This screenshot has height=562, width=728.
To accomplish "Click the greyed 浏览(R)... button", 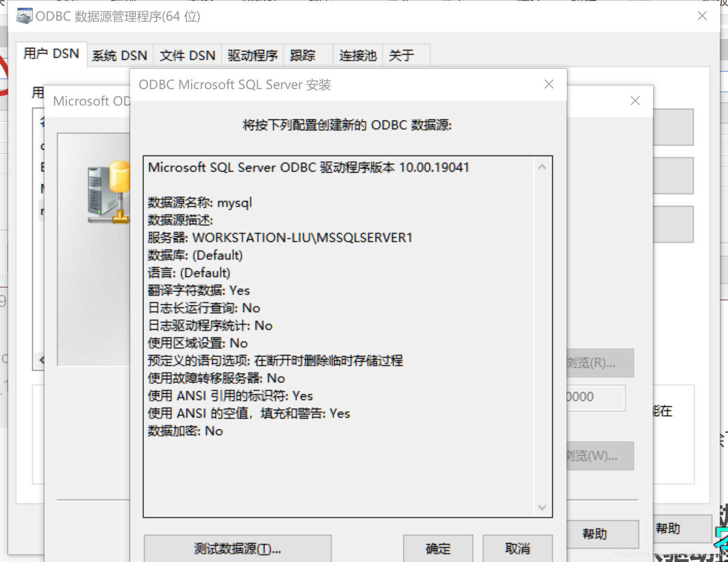I will click(x=600, y=363).
